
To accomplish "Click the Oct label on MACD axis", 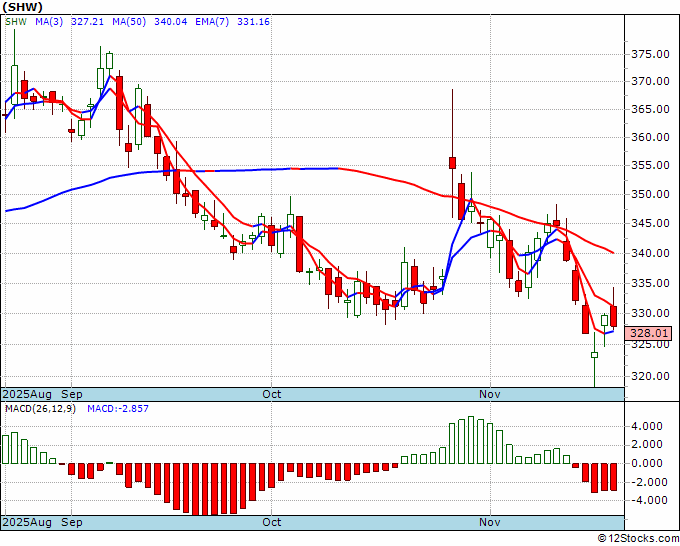I will (x=272, y=522).
